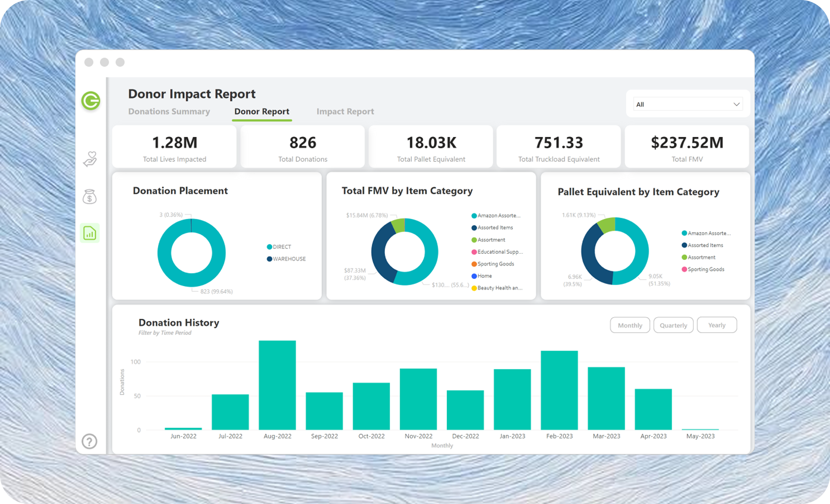
Task: Open the help question mark icon
Action: [x=89, y=442]
